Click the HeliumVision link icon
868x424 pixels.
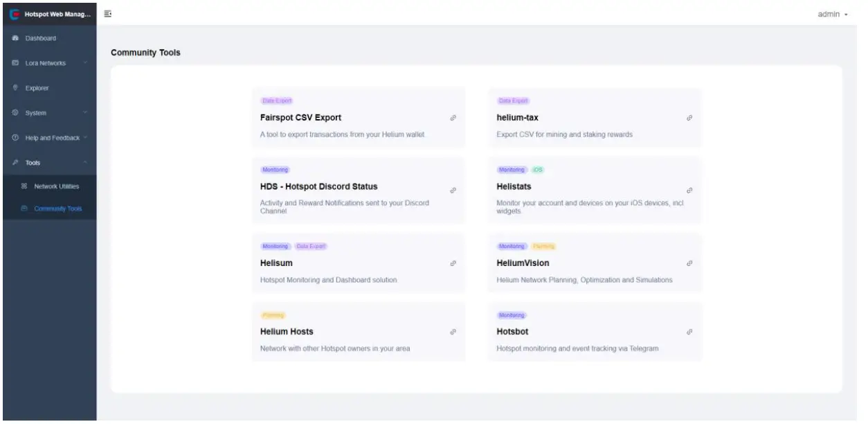pyautogui.click(x=689, y=263)
